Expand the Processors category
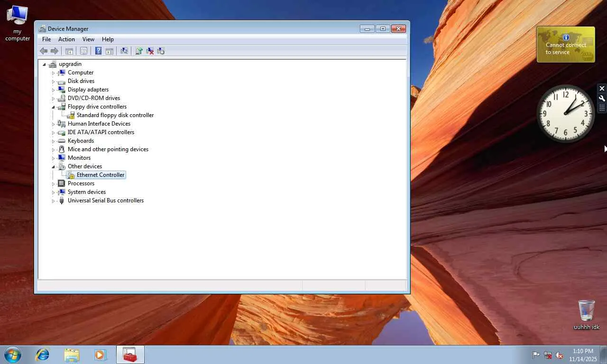Viewport: 607px width, 364px height. 54,184
